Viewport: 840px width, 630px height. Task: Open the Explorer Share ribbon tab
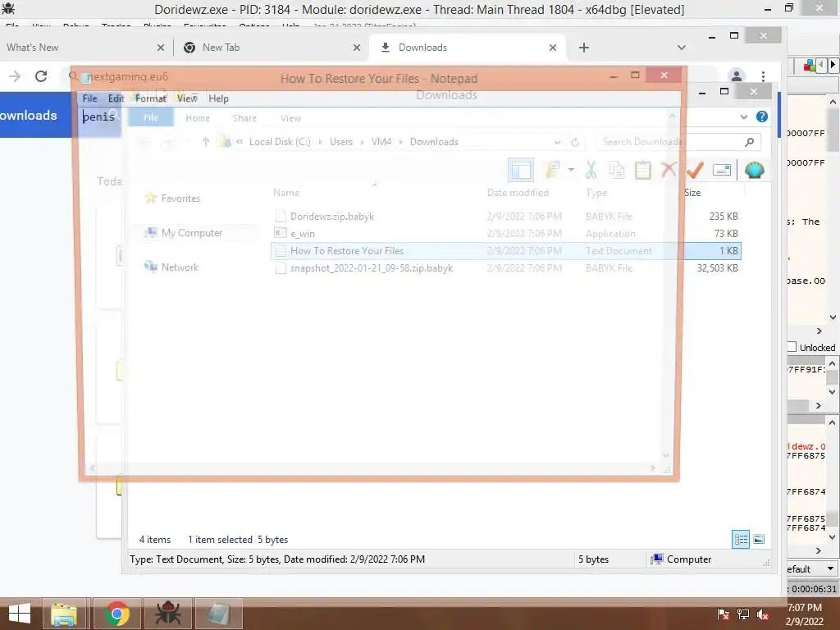pos(244,118)
